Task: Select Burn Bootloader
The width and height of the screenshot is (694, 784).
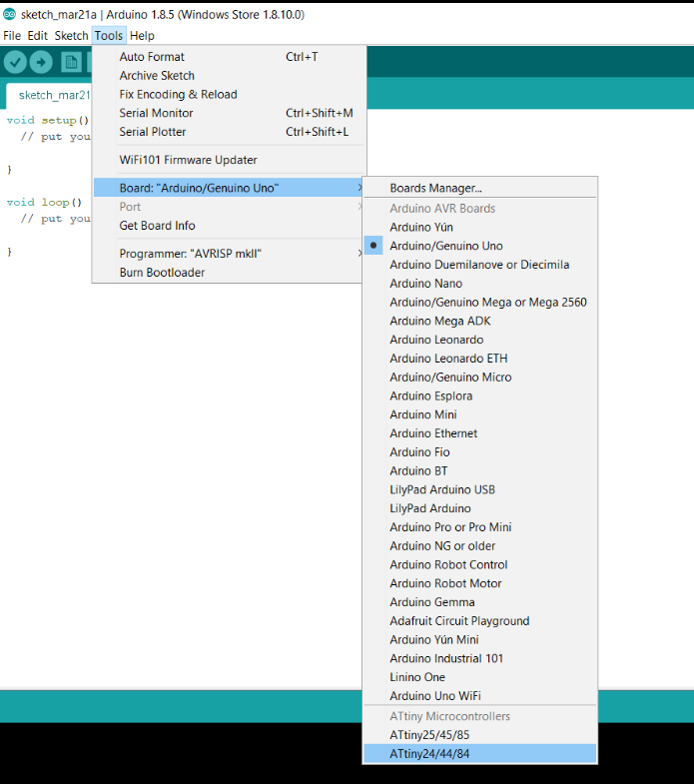Action: point(230,273)
